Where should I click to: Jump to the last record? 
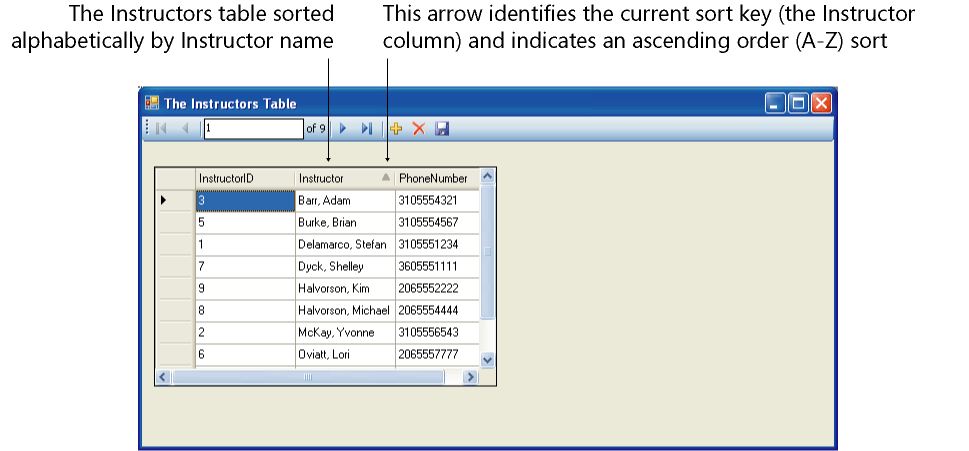click(x=366, y=129)
